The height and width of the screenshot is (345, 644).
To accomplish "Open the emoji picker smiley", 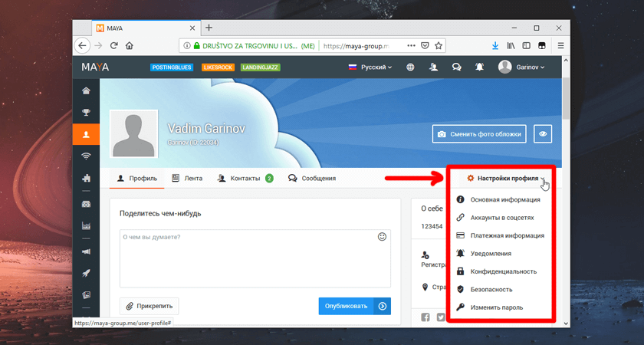I will point(382,237).
